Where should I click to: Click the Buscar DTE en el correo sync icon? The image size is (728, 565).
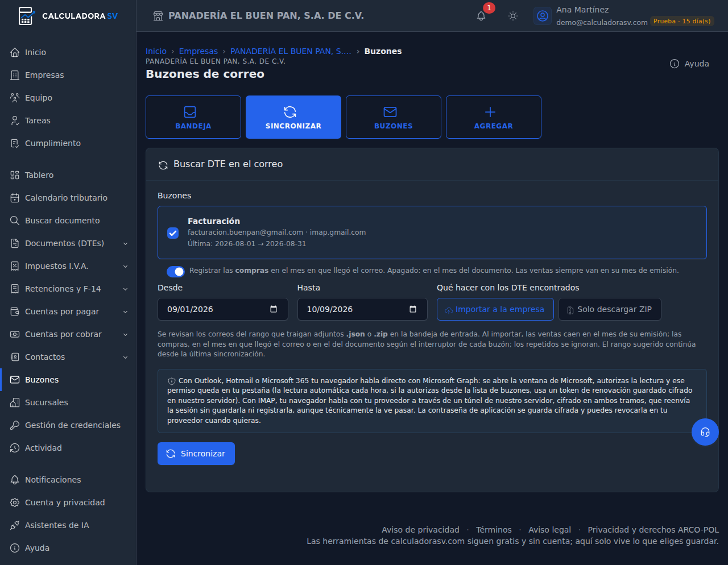point(163,165)
